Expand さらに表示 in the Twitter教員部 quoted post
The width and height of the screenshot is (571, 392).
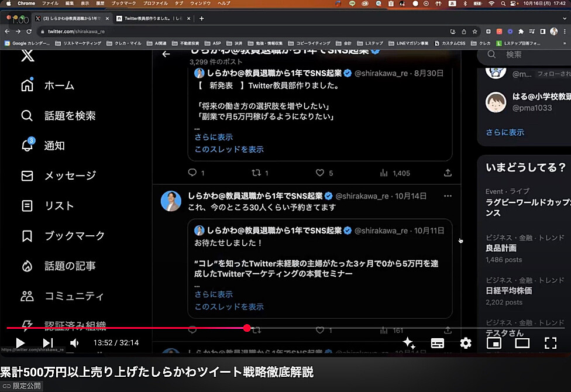pos(214,137)
